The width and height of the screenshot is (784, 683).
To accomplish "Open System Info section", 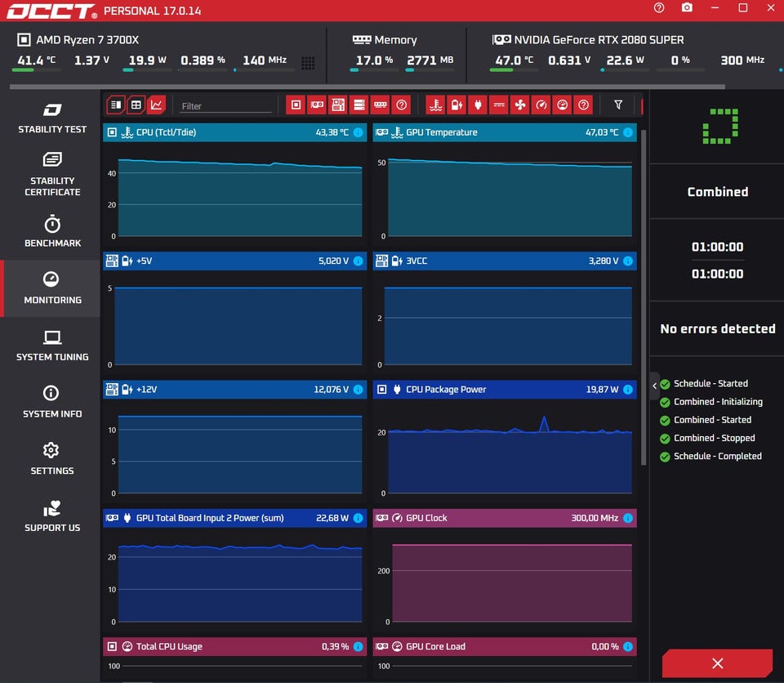I will 52,402.
